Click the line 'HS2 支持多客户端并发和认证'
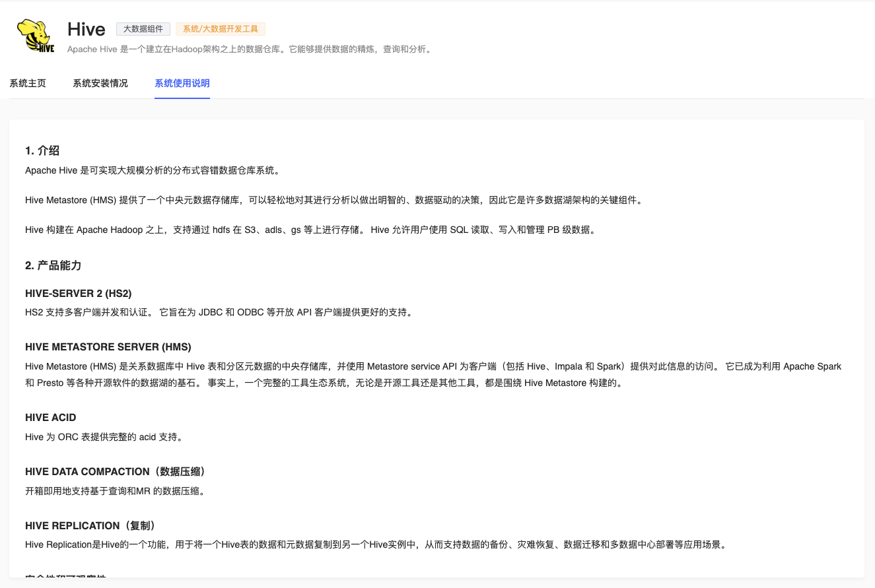Image resolution: width=875 pixels, height=588 pixels. (219, 312)
